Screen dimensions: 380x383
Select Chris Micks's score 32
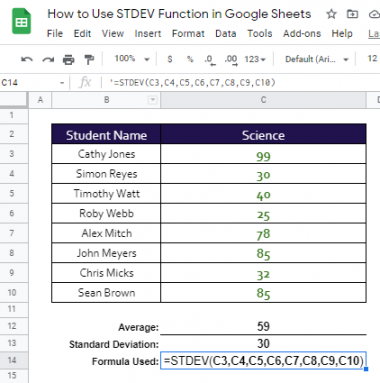pyautogui.click(x=263, y=273)
